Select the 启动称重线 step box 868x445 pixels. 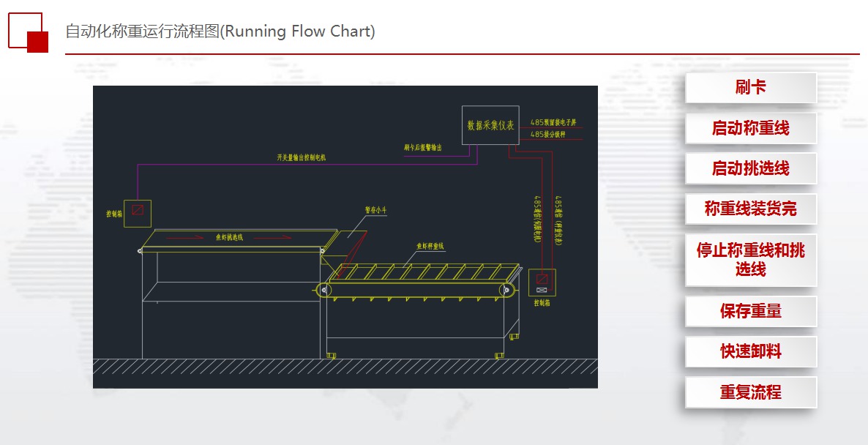click(751, 128)
